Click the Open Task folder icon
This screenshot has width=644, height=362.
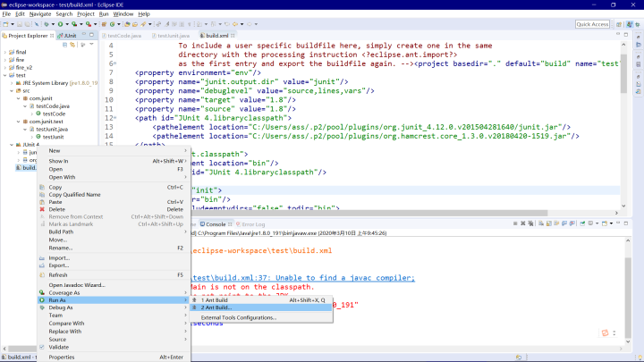coord(135,24)
